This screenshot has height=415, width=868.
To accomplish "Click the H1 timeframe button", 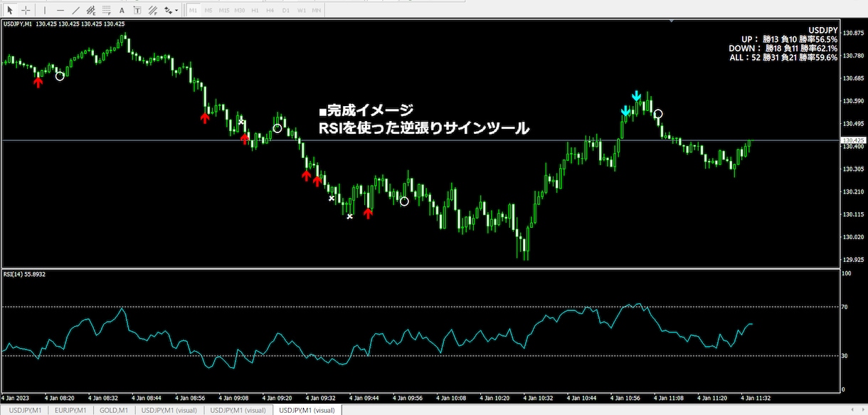I will [255, 11].
